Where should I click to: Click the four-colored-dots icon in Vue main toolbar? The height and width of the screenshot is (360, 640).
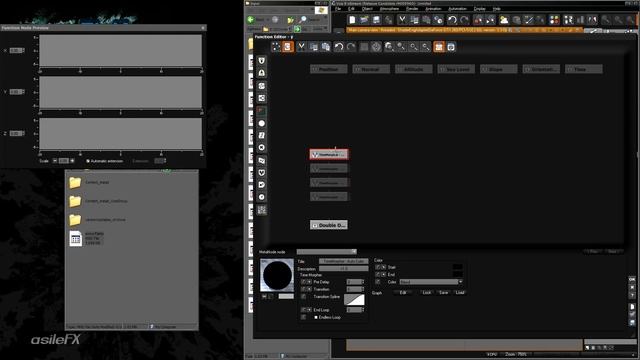[554, 20]
